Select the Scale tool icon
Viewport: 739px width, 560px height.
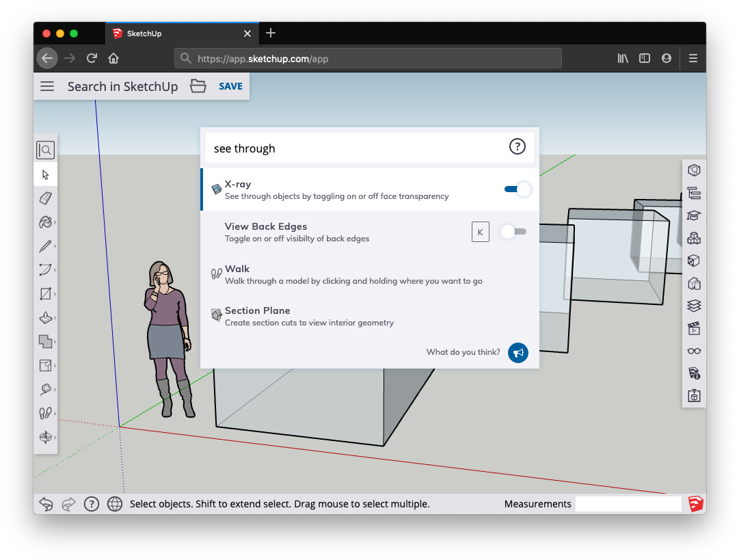46,365
